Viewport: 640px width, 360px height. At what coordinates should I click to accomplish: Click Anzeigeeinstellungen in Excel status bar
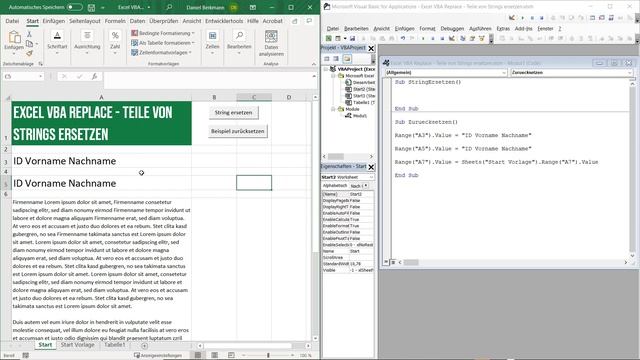point(158,356)
